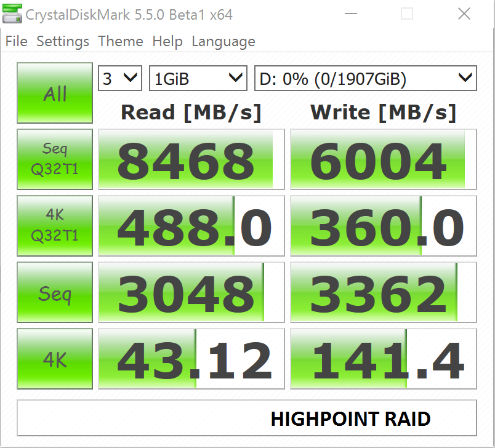Start the 4K Q32T1 benchmark
The height and width of the screenshot is (448, 495).
[55, 226]
